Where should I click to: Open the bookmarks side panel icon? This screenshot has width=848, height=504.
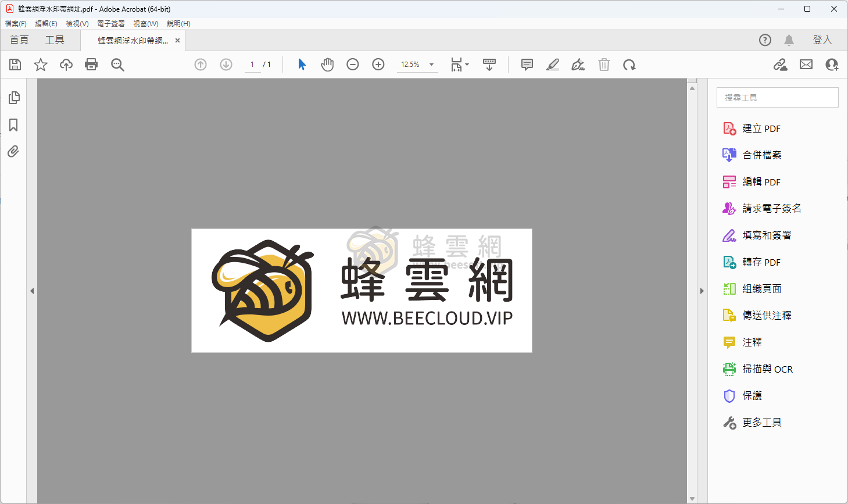click(x=13, y=125)
